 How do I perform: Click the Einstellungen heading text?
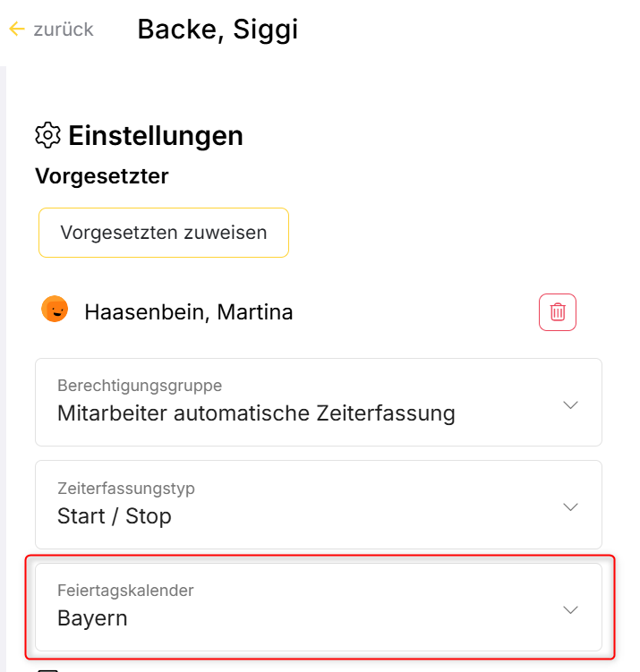(x=156, y=136)
